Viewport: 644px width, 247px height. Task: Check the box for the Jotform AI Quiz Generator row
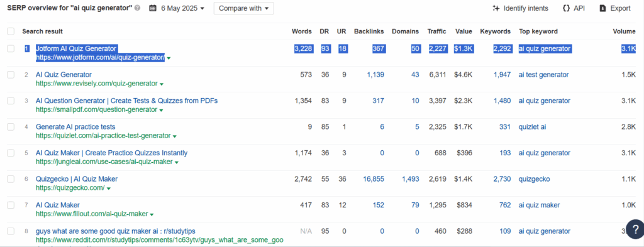pos(11,48)
